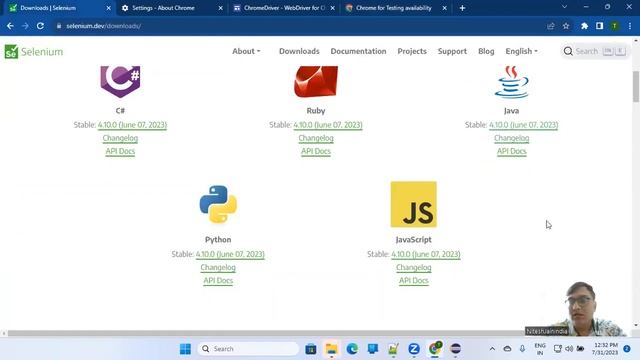Click the Selenium logo in the header
Viewport: 640px width, 360px height.
click(34, 52)
